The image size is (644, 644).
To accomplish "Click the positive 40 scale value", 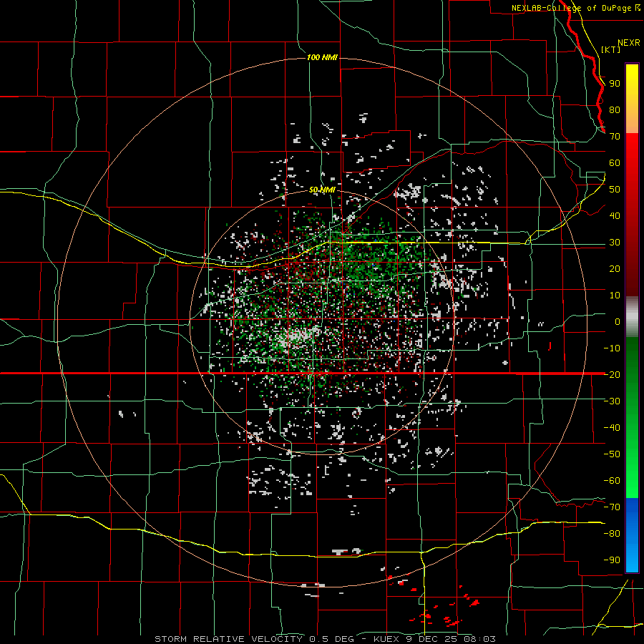I will click(x=615, y=216).
